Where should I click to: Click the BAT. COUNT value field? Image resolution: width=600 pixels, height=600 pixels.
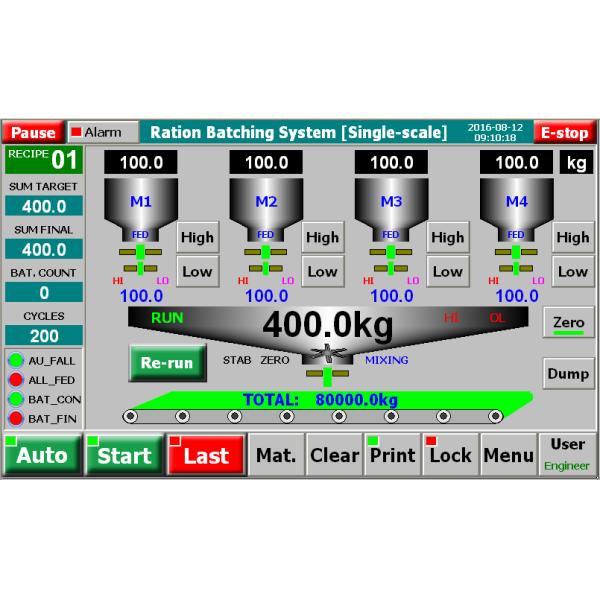pos(44,292)
